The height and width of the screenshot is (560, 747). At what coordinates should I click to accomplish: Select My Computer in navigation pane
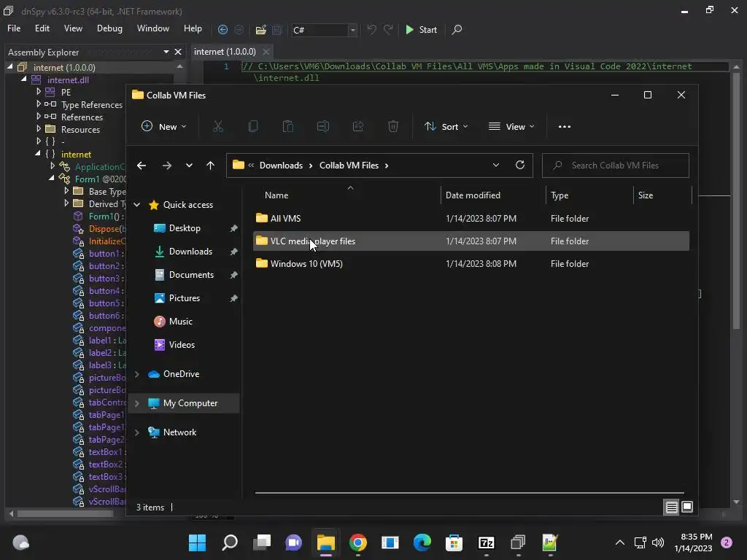pyautogui.click(x=185, y=403)
